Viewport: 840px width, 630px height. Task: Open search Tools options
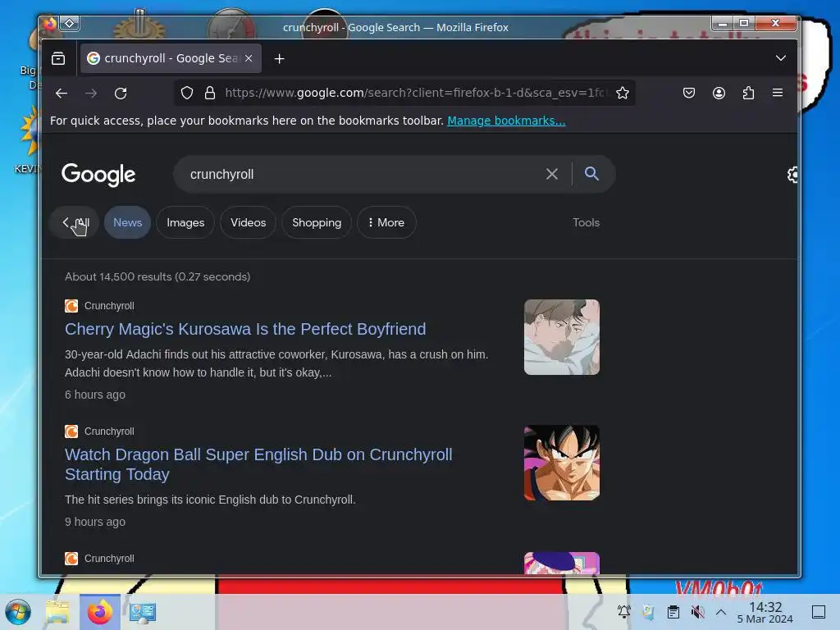click(x=586, y=222)
